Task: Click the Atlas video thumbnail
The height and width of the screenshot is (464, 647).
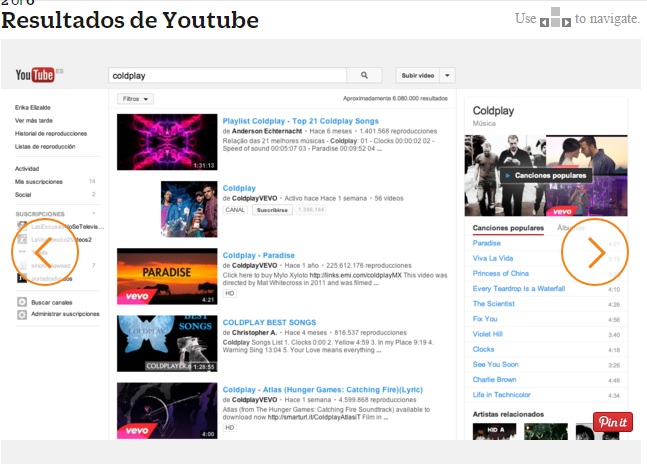Action: (167, 410)
